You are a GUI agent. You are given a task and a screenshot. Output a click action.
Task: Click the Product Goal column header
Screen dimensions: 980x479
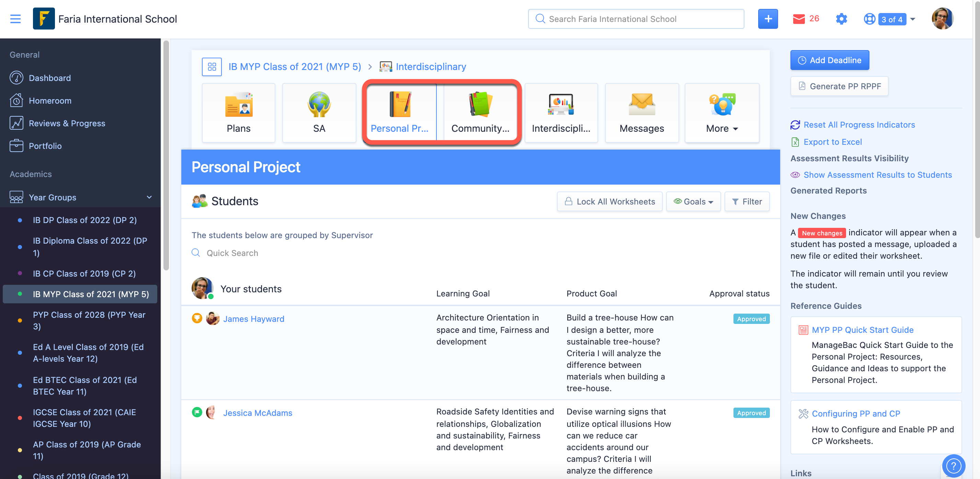tap(592, 293)
